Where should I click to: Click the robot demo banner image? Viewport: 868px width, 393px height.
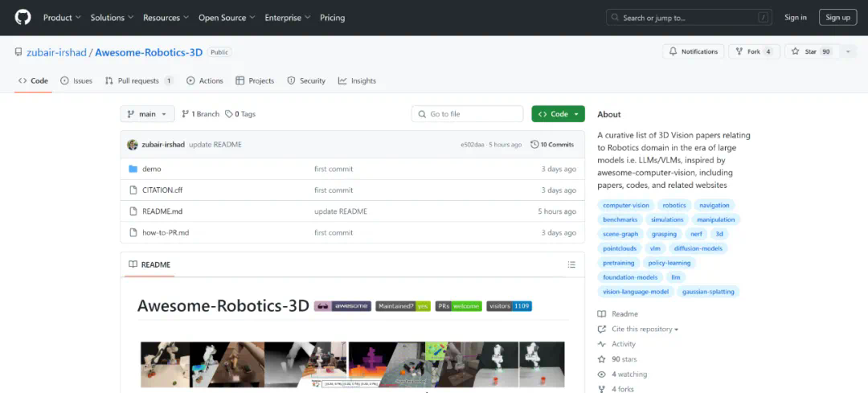[x=352, y=364]
